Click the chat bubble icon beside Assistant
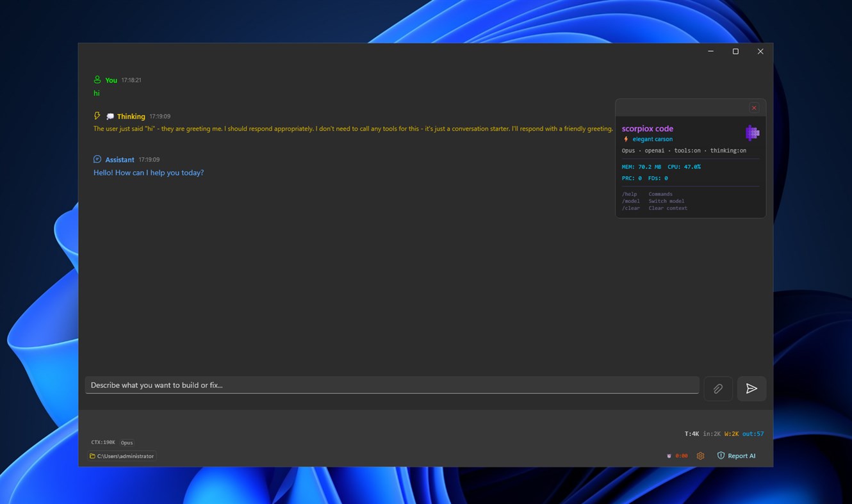Image resolution: width=852 pixels, height=504 pixels. click(97, 159)
